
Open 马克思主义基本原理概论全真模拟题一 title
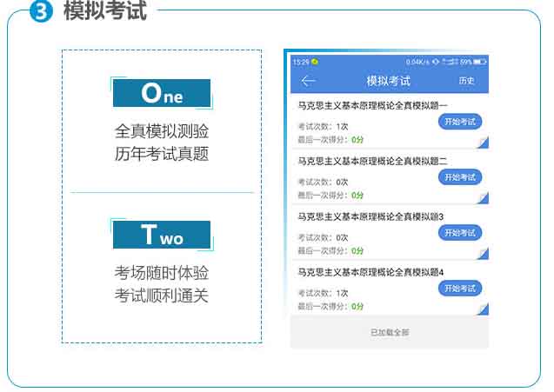point(372,105)
